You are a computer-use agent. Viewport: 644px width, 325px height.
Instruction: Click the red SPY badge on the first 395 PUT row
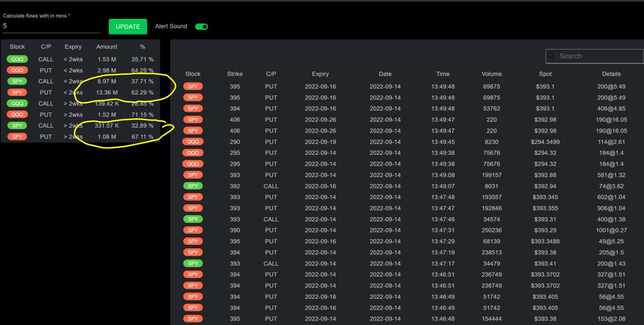193,86
